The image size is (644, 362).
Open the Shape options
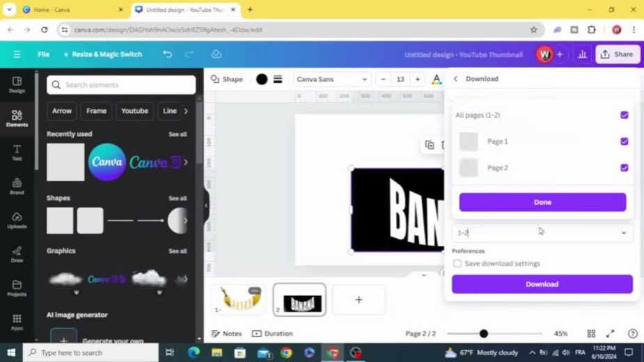click(227, 79)
